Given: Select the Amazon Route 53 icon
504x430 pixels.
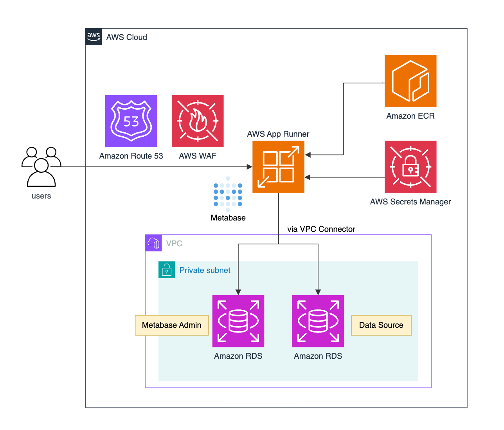Looking at the screenshot, I should point(131,121).
